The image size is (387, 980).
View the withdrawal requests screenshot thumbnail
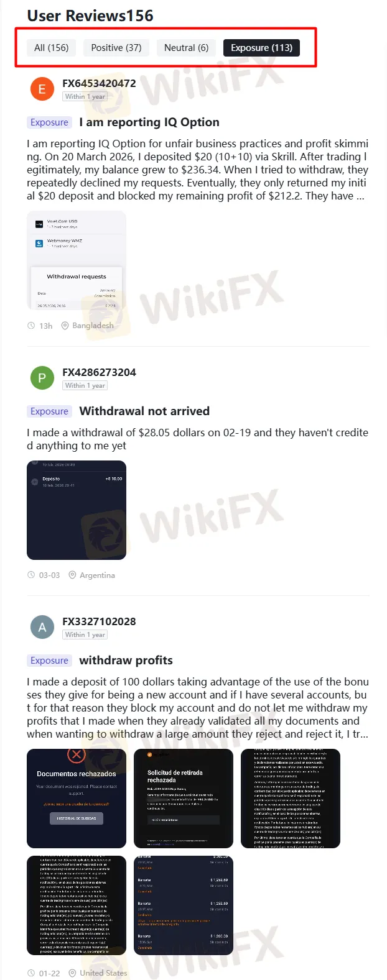click(x=77, y=260)
